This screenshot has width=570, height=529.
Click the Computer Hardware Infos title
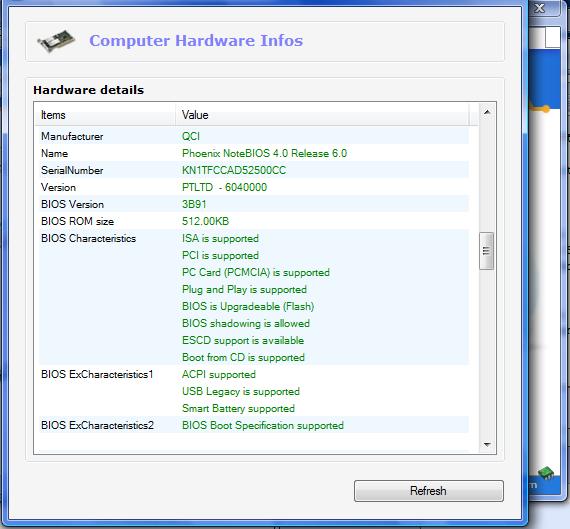point(196,40)
